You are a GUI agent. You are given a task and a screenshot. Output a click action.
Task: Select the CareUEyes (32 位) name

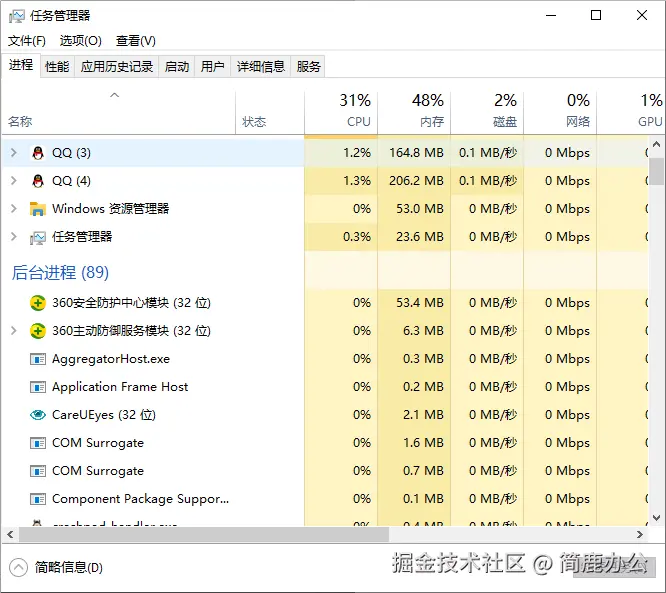point(104,415)
